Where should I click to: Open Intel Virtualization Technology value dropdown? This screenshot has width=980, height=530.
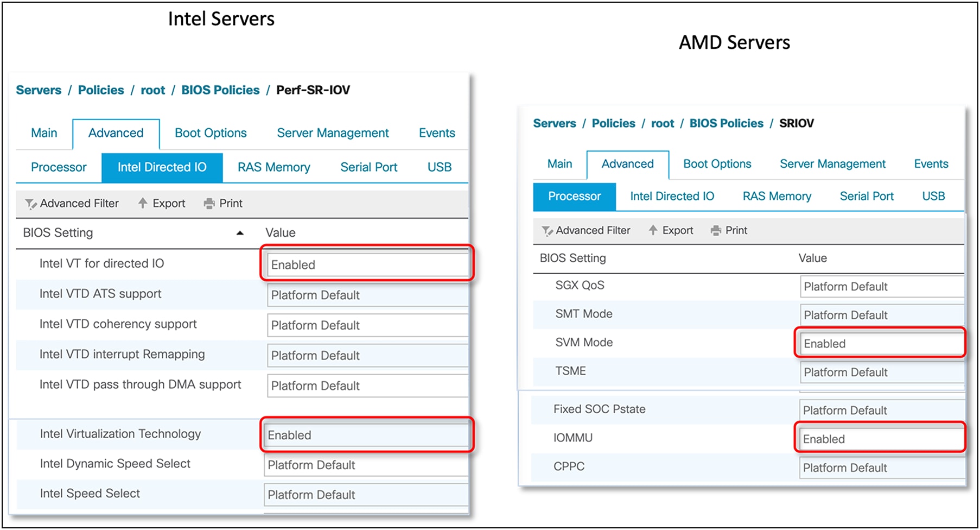(x=366, y=435)
